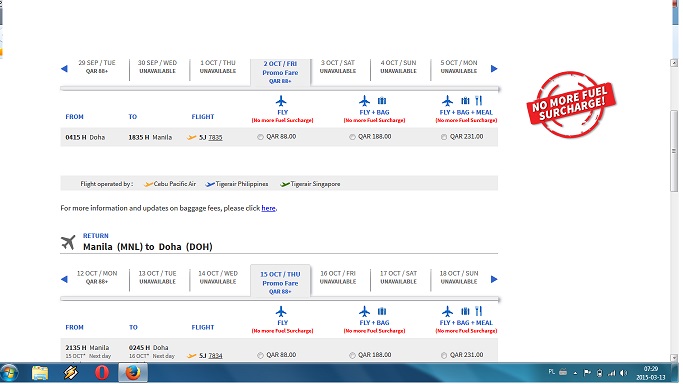The image size is (683, 384).
Task: Click the departure FLY plane icon
Action: click(281, 101)
